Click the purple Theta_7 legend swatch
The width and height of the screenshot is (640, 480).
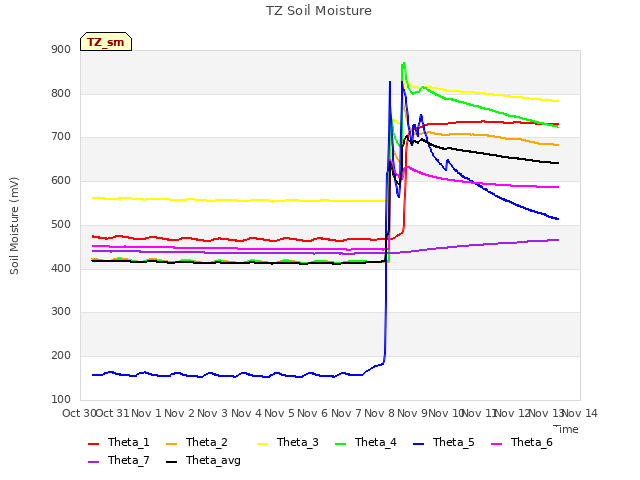coord(93,462)
